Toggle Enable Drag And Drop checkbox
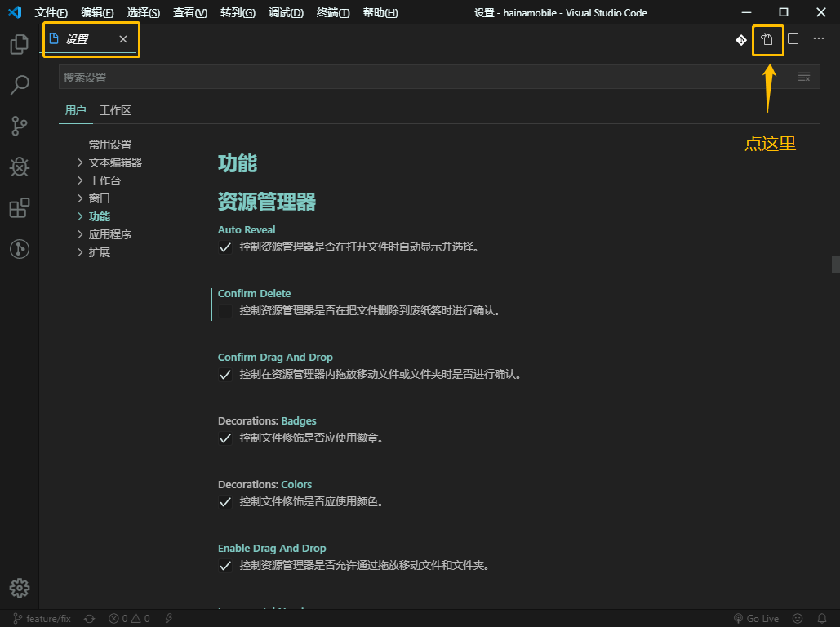This screenshot has width=840, height=627. coord(225,566)
